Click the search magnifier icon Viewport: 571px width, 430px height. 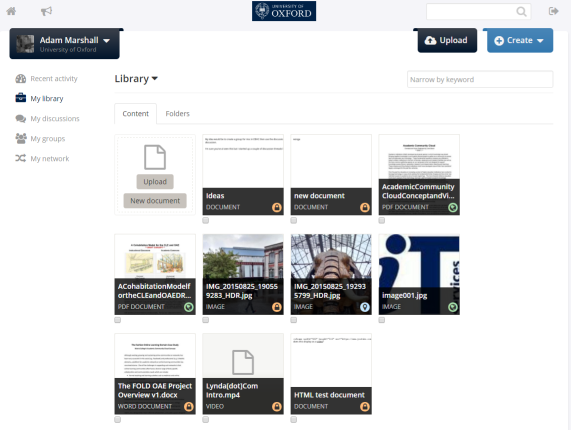click(x=521, y=12)
